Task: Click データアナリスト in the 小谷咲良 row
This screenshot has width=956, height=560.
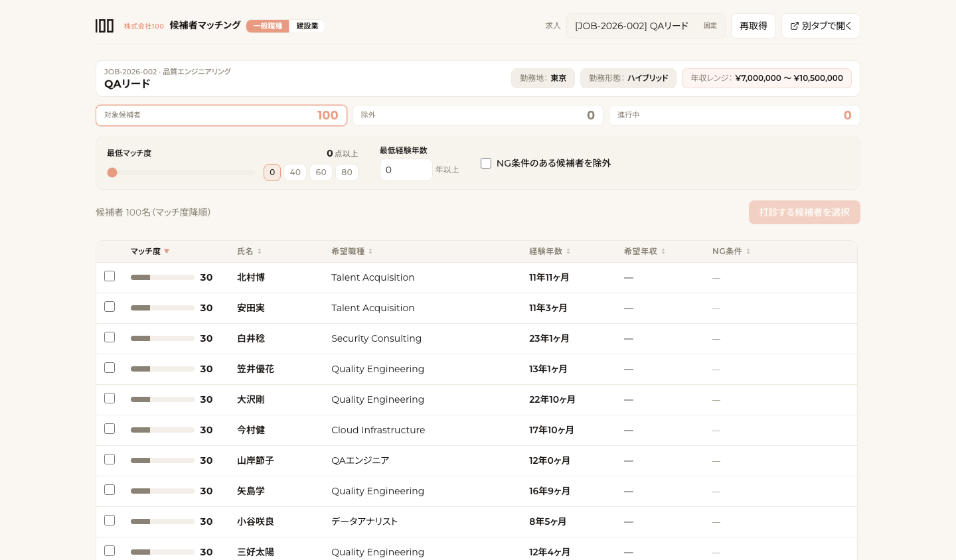Action: coord(364,522)
